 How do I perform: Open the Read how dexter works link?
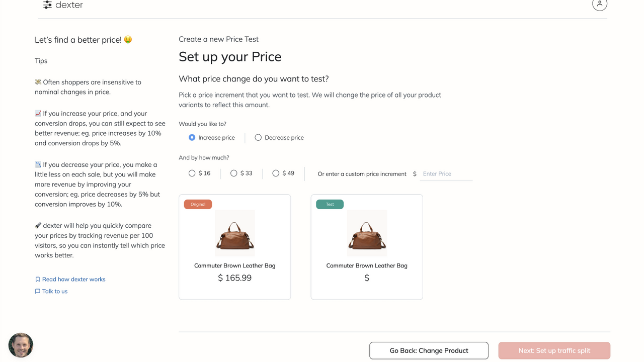tap(73, 279)
